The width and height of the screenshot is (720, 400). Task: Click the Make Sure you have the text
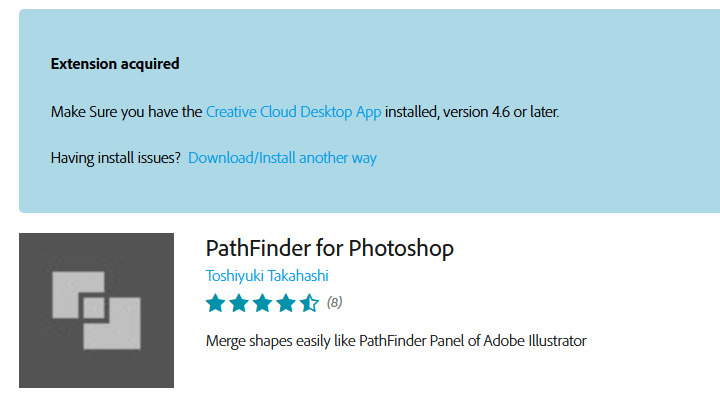pyautogui.click(x=126, y=112)
